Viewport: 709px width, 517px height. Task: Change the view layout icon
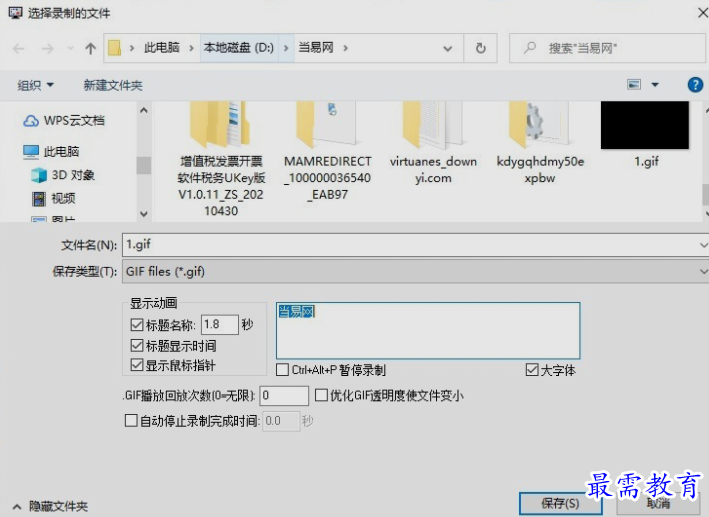pyautogui.click(x=634, y=85)
